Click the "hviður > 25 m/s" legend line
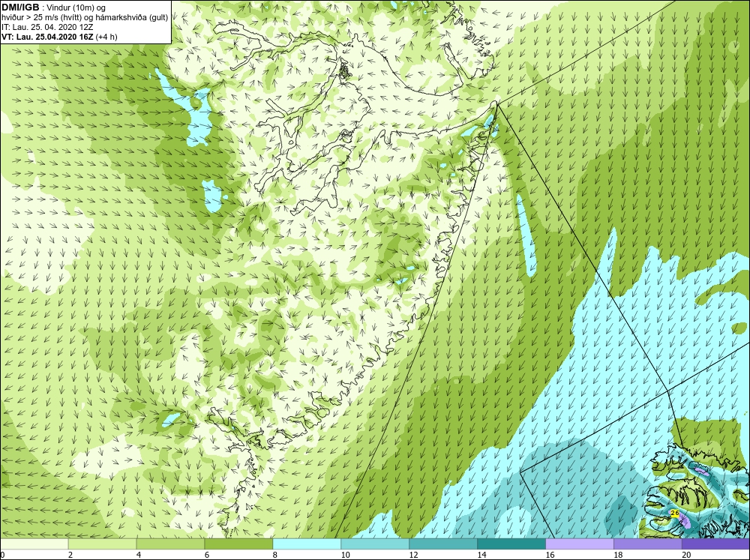Viewport: 750px width, 560px height. click(85, 17)
